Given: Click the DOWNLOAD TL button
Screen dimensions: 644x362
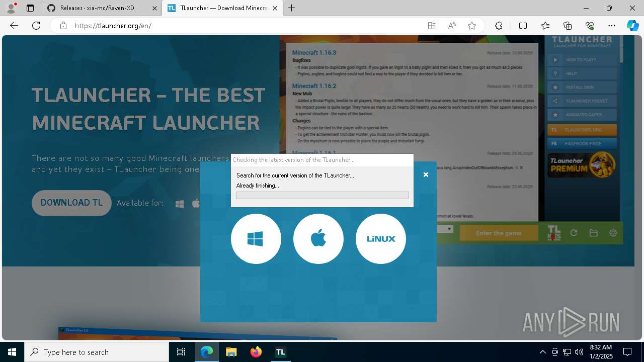Looking at the screenshot, I should [x=71, y=203].
